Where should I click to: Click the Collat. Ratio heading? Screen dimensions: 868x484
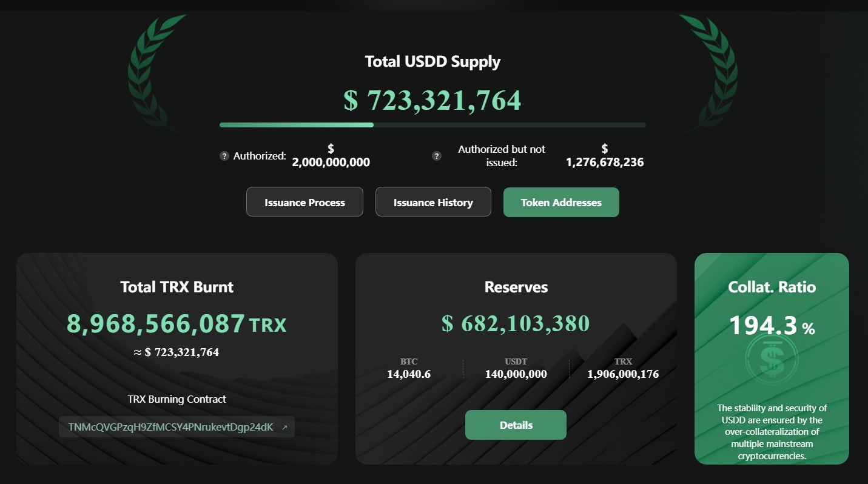tap(772, 287)
